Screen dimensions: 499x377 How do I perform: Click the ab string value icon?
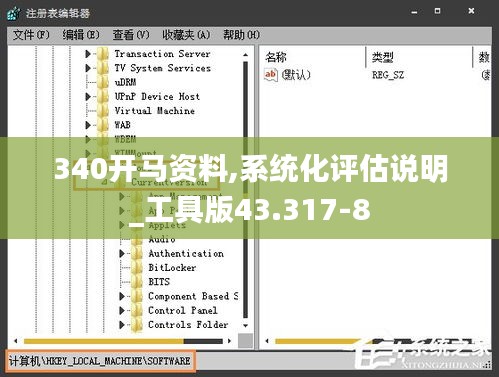click(270, 74)
